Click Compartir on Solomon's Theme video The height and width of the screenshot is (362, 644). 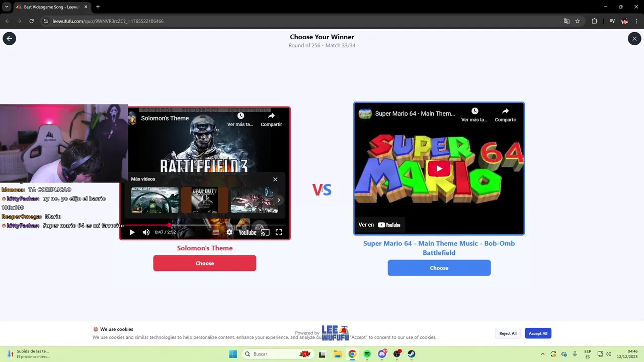pyautogui.click(x=271, y=119)
